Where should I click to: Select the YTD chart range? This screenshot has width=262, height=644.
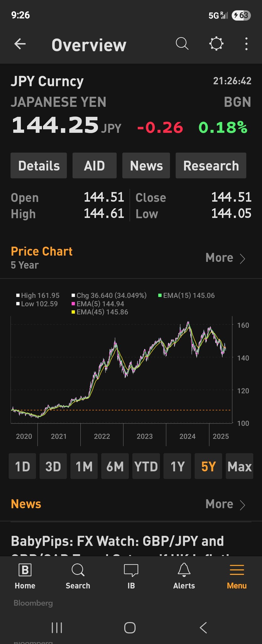coord(146,466)
